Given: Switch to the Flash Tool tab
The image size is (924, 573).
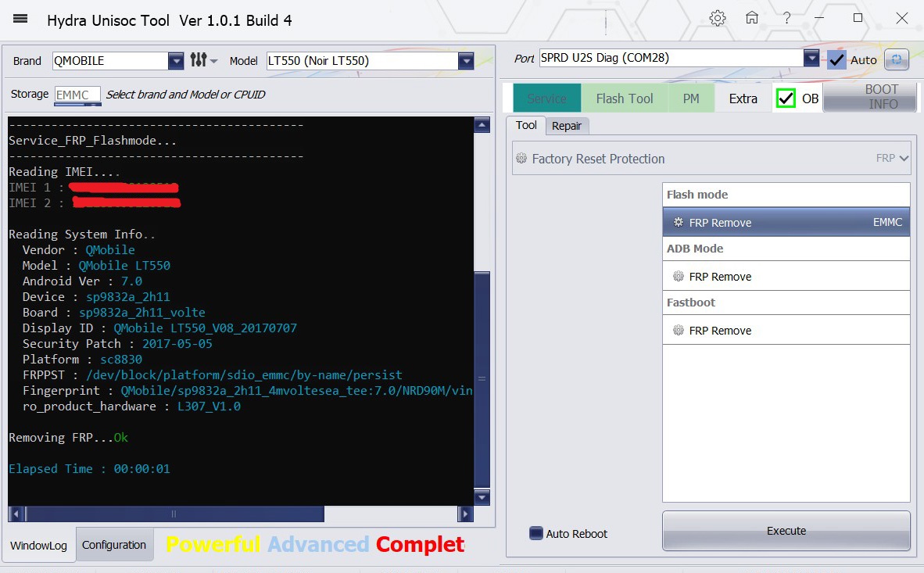Looking at the screenshot, I should [x=624, y=98].
